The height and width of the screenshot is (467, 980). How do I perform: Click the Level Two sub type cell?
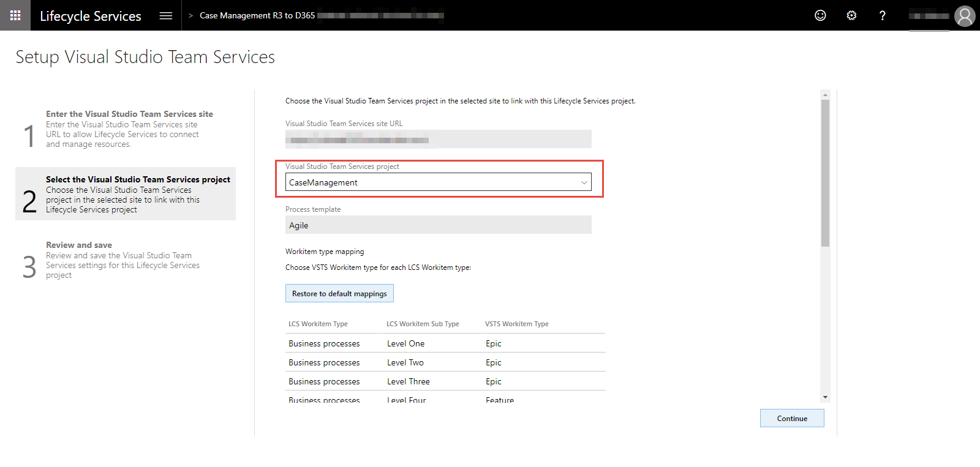405,362
